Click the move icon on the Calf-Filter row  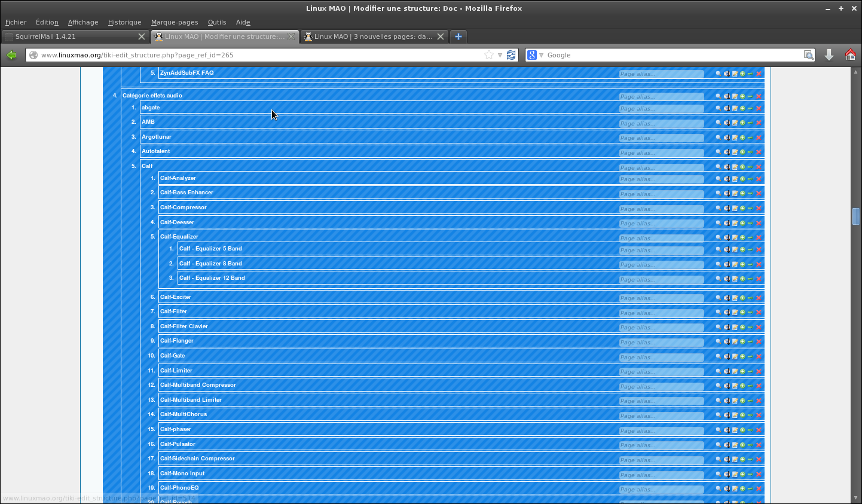click(x=727, y=312)
